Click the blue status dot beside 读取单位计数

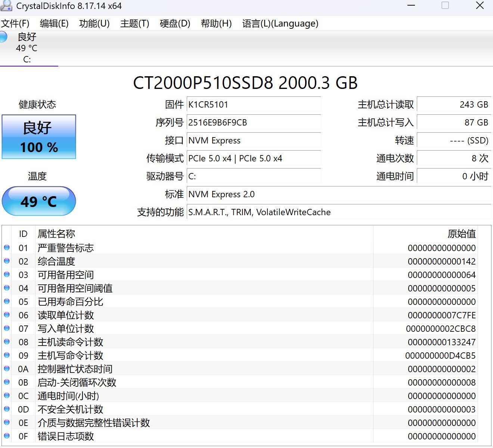pyautogui.click(x=6, y=315)
